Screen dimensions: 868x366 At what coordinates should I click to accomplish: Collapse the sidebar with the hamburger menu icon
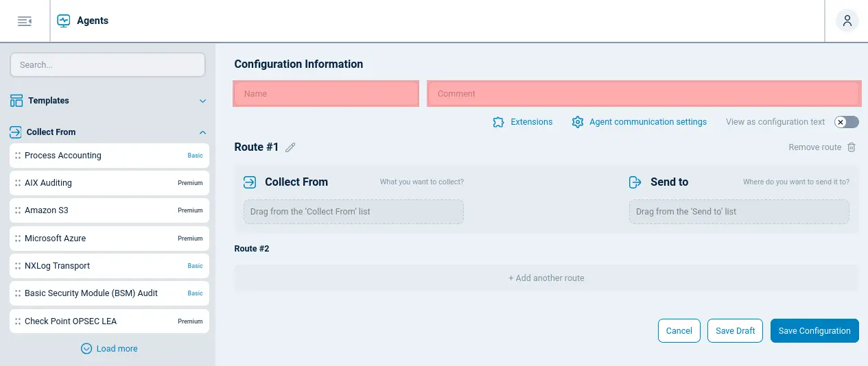pos(25,21)
